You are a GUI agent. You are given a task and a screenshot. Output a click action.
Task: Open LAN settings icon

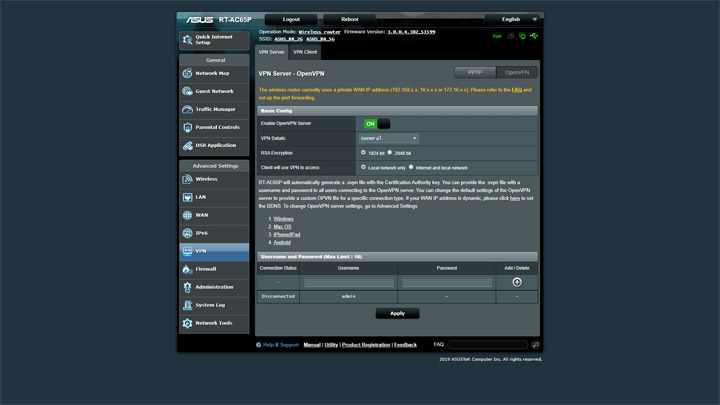pos(187,197)
